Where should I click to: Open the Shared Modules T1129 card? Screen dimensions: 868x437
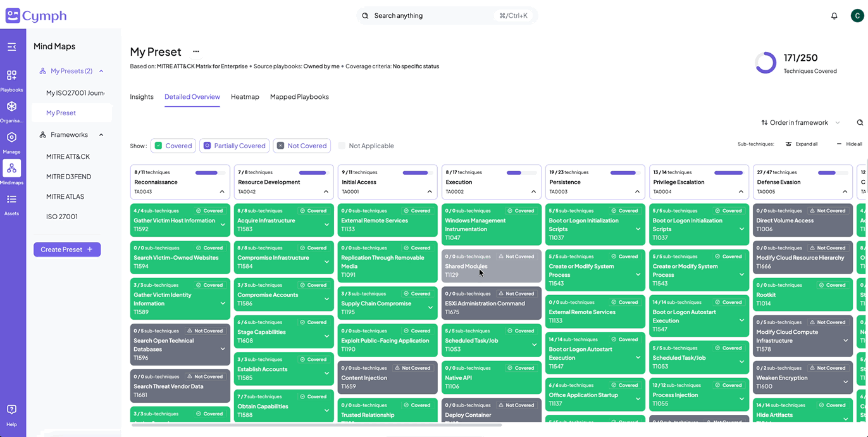[x=492, y=266]
